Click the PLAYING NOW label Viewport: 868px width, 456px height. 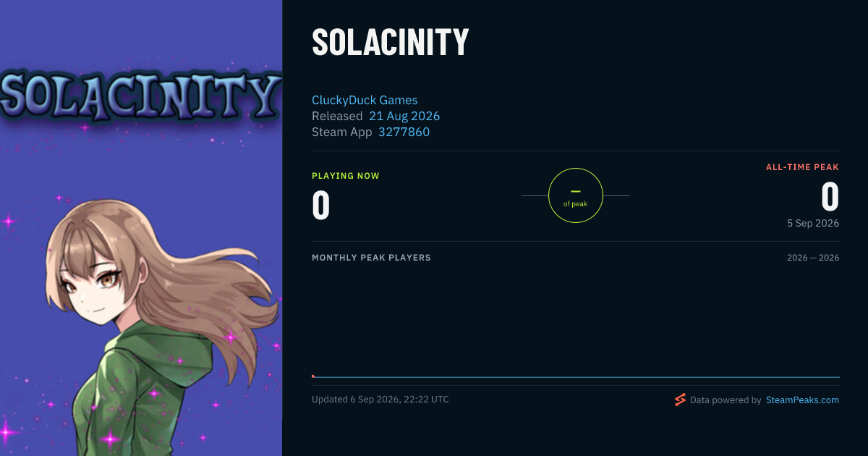point(346,176)
